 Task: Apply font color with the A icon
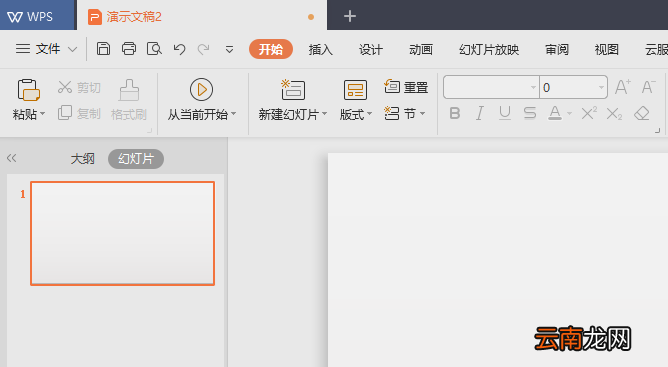click(555, 113)
